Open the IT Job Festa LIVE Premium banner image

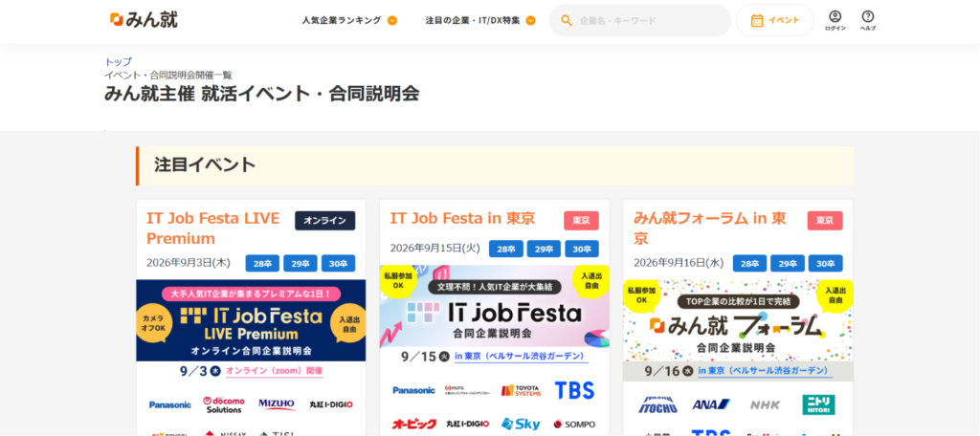pos(252,319)
